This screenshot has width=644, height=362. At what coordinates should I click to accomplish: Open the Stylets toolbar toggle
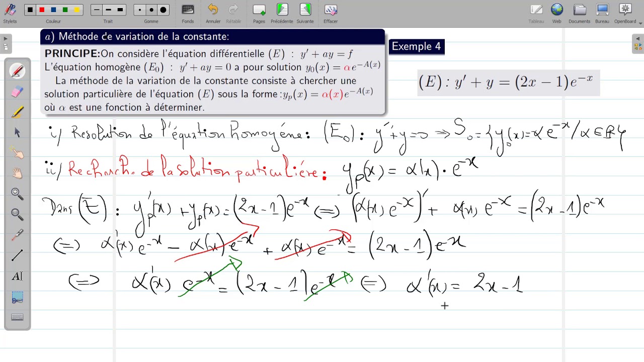point(10,13)
